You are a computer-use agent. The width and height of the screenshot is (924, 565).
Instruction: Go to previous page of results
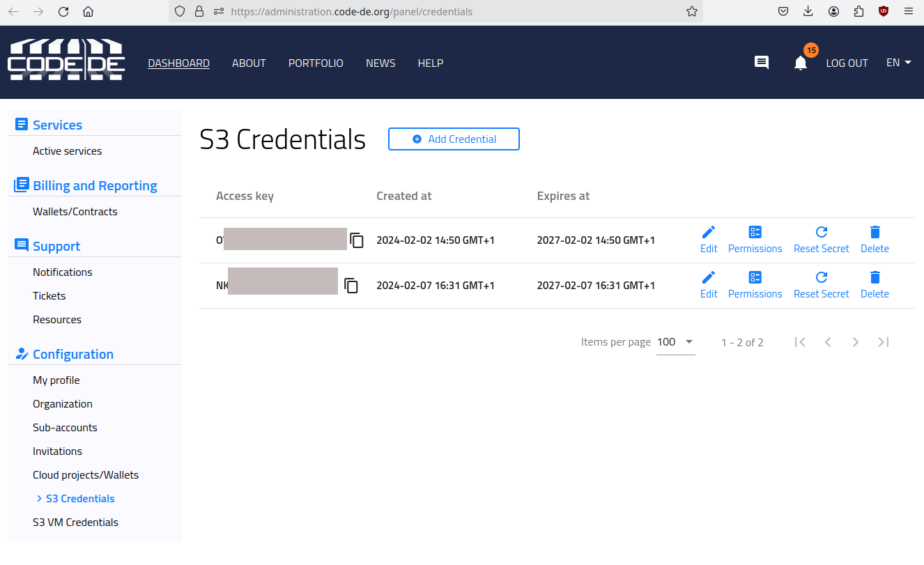(828, 342)
